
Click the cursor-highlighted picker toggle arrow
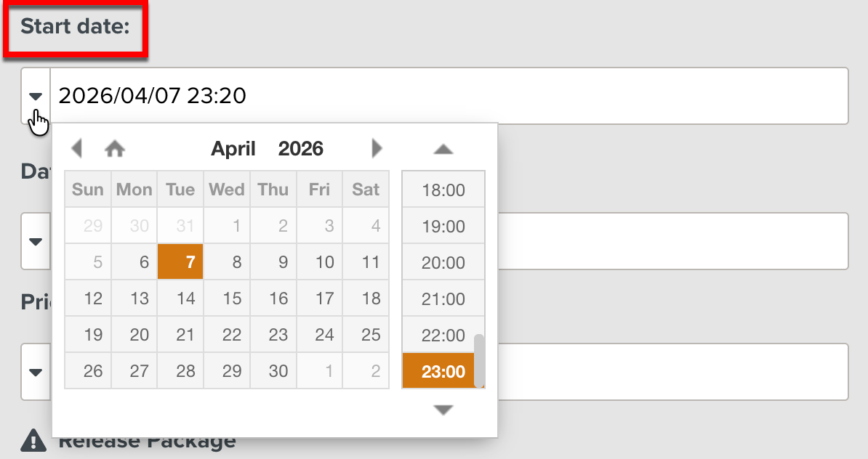[x=34, y=95]
